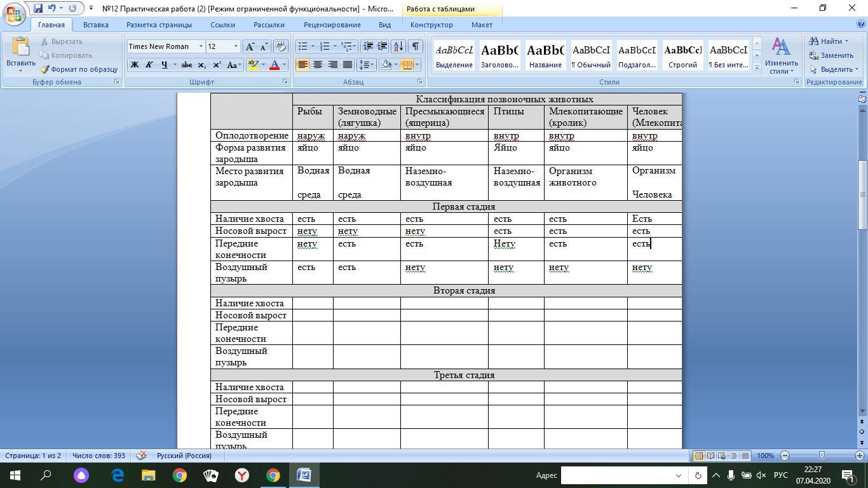Image resolution: width=868 pixels, height=488 pixels.
Task: Switch to the Вставка tab
Action: [96, 25]
